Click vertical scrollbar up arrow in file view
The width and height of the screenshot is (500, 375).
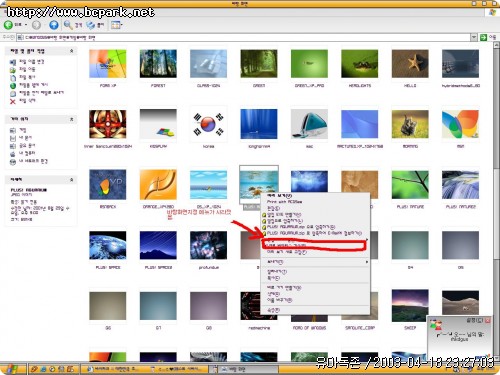coord(497,45)
